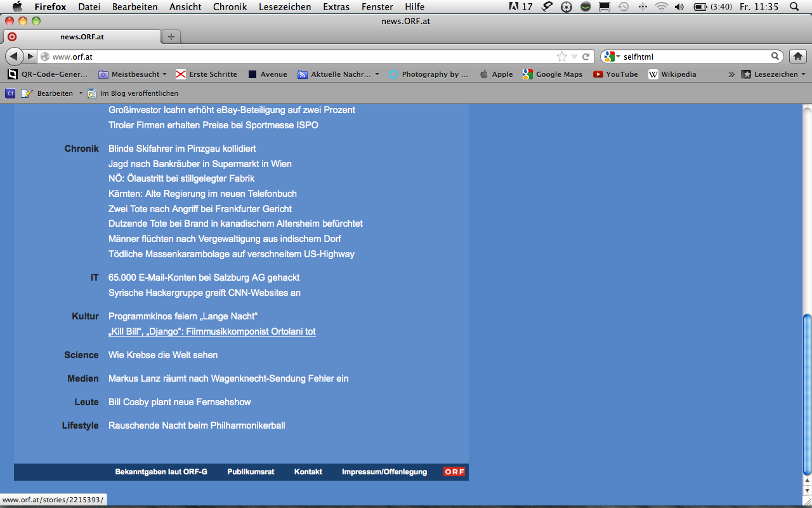Reload the page with the refresh icon
The width and height of the screenshot is (812, 508).
click(x=586, y=57)
